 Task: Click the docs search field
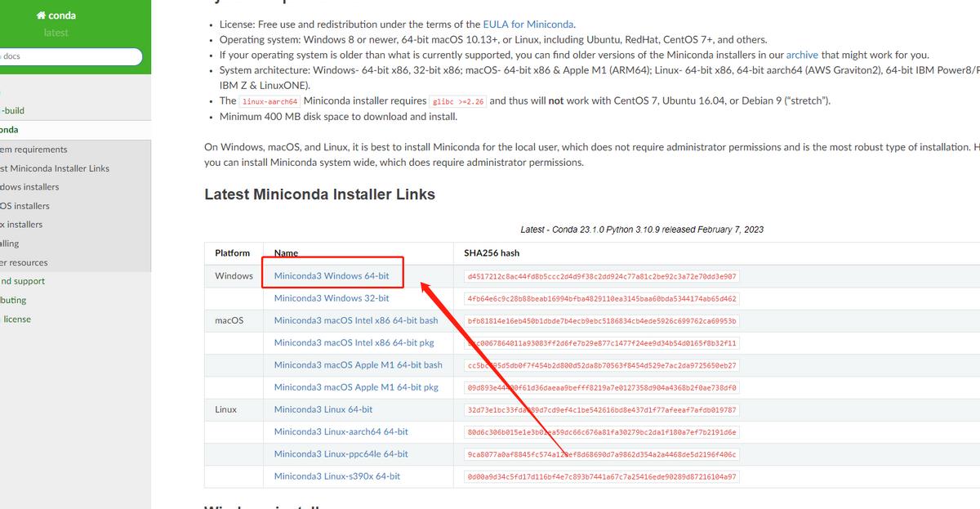[x=70, y=56]
